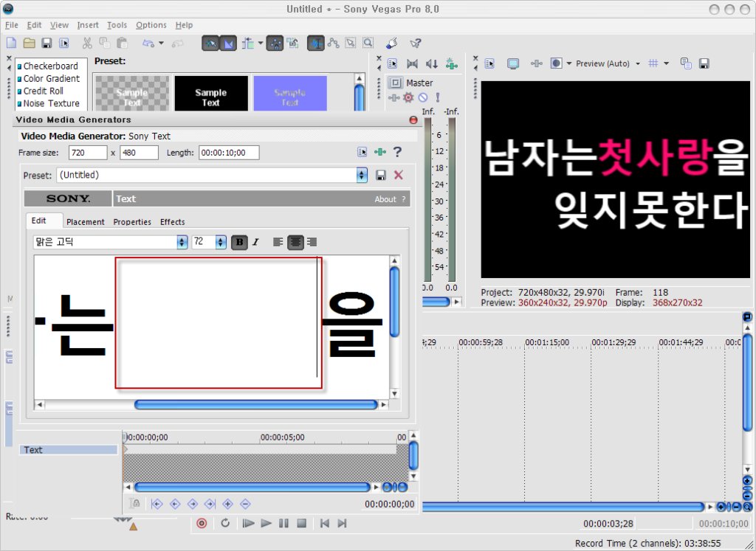Expand the Auto Ripple mode dropdown arrow
This screenshot has height=551, width=756.
pyautogui.click(x=261, y=43)
